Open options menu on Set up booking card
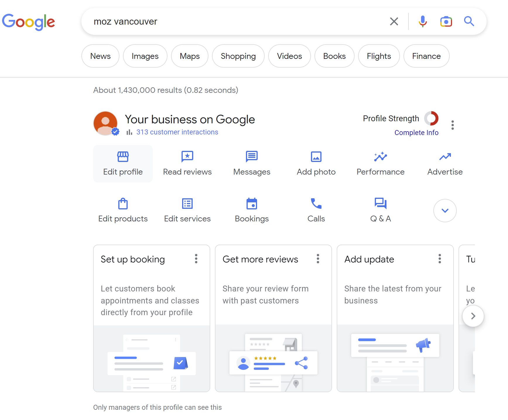508x420 pixels. point(196,259)
